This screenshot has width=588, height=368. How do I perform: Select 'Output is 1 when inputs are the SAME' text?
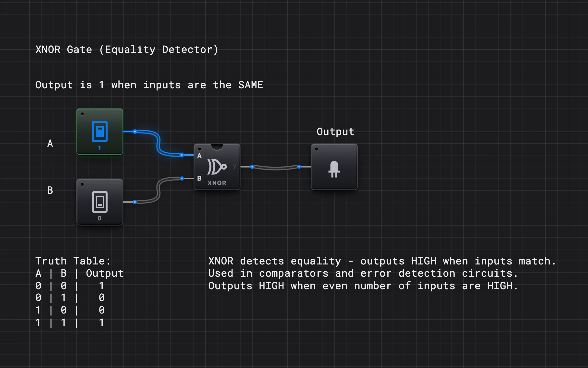click(x=149, y=85)
